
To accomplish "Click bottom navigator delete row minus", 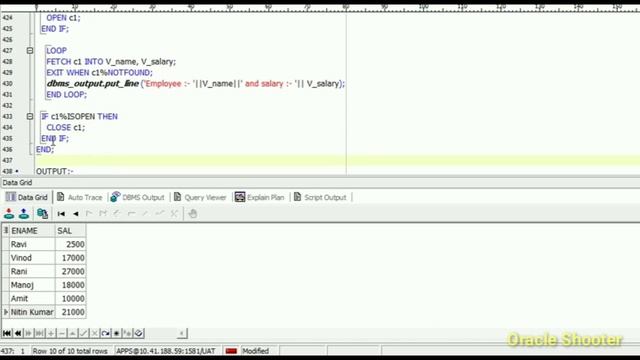I will tap(62, 333).
